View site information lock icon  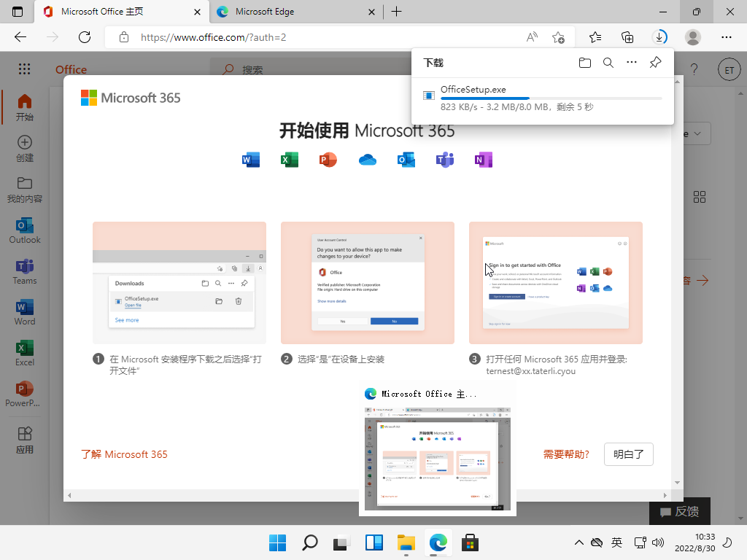(x=124, y=37)
